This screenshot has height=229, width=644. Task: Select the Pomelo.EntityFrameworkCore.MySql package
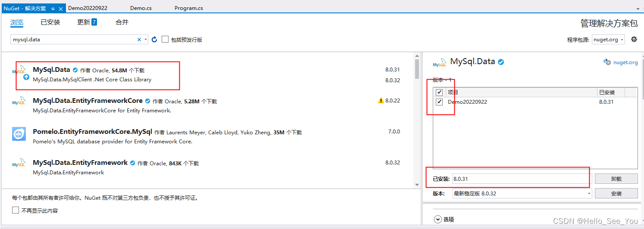click(x=92, y=132)
